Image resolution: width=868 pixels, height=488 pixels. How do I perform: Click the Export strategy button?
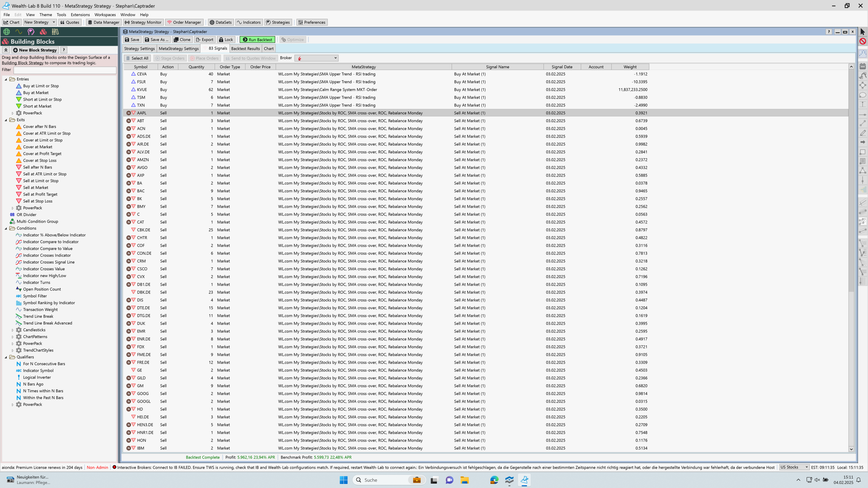click(x=205, y=40)
